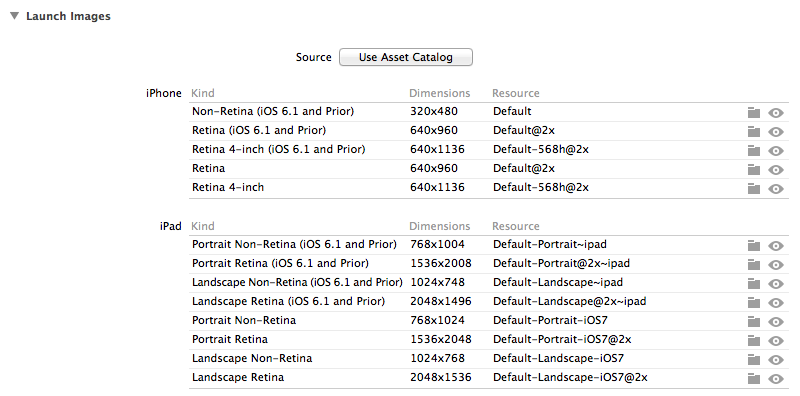Click the 2048x1496 dimensions cell
The height and width of the screenshot is (396, 800).
point(441,302)
